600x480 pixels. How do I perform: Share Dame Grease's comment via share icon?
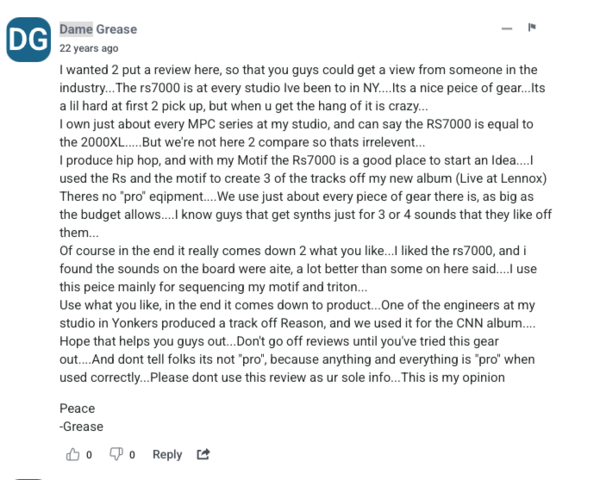[203, 454]
